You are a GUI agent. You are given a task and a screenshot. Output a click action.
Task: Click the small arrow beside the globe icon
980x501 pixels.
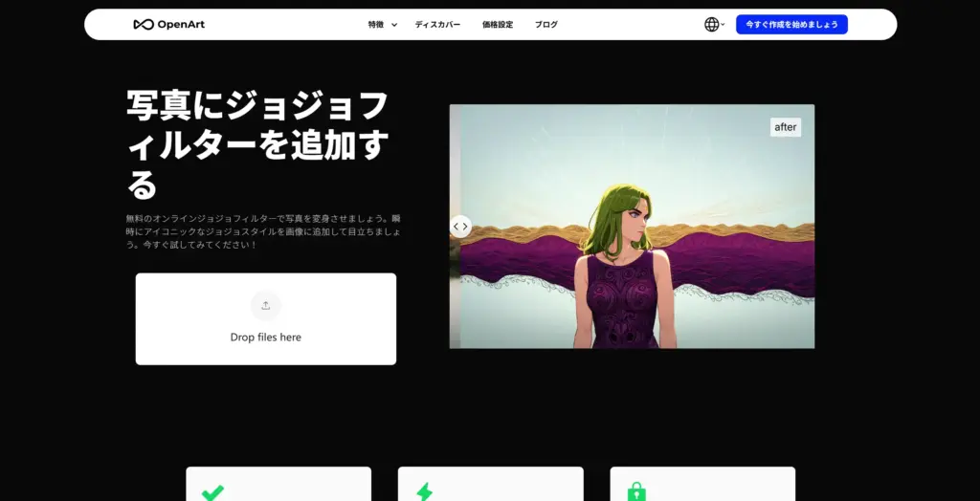coord(724,25)
